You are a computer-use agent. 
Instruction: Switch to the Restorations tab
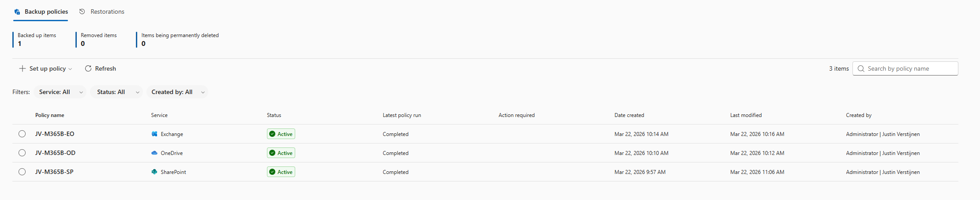(107, 11)
